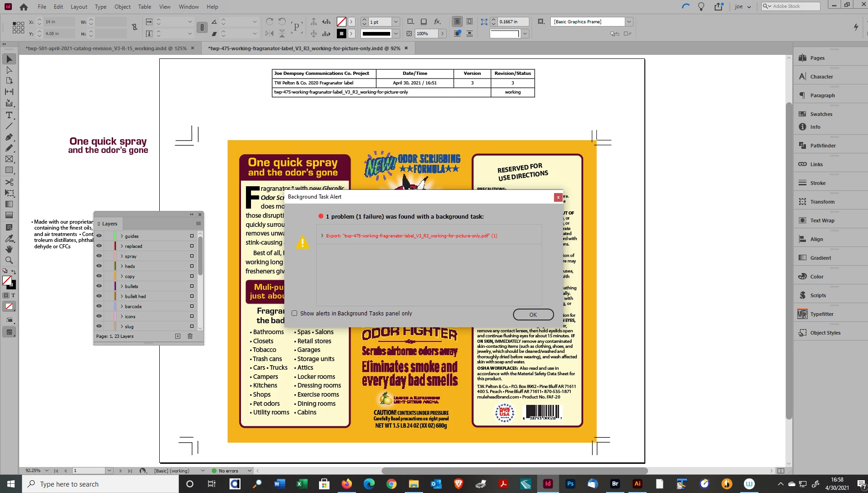Screen dimensions: 868x493
Task: Open the stroke weight dropdown
Action: click(396, 22)
